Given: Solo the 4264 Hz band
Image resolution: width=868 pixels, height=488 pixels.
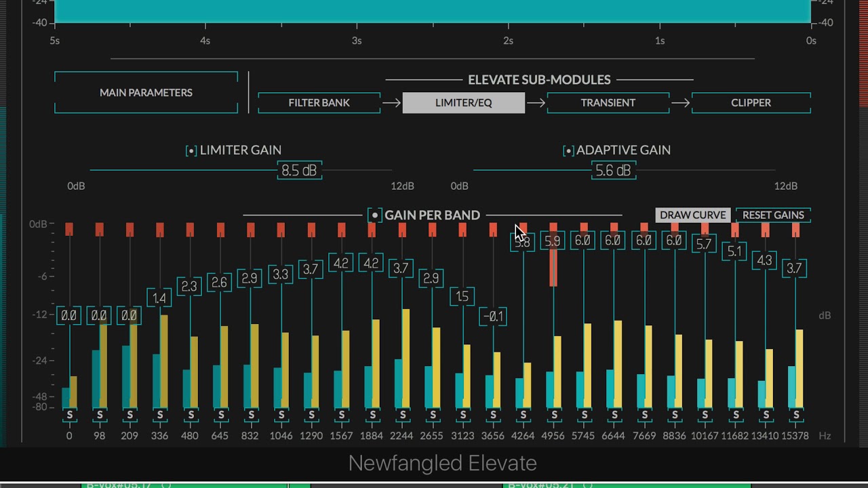Looking at the screenshot, I should pos(524,415).
